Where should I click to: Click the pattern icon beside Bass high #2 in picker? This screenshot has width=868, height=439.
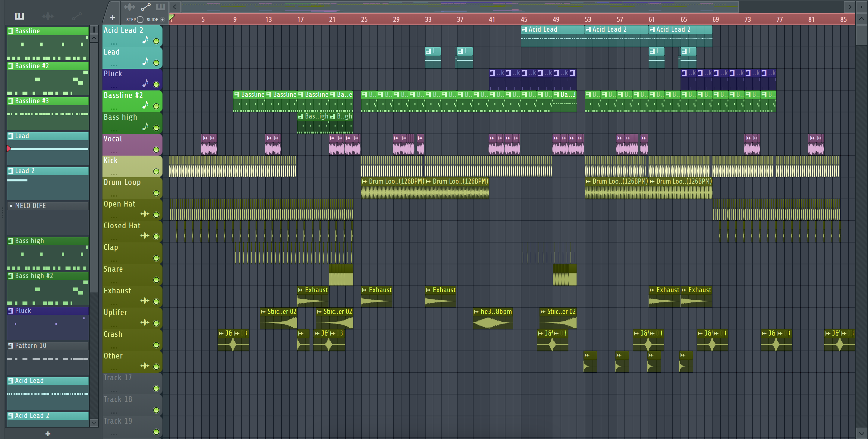(x=11, y=276)
